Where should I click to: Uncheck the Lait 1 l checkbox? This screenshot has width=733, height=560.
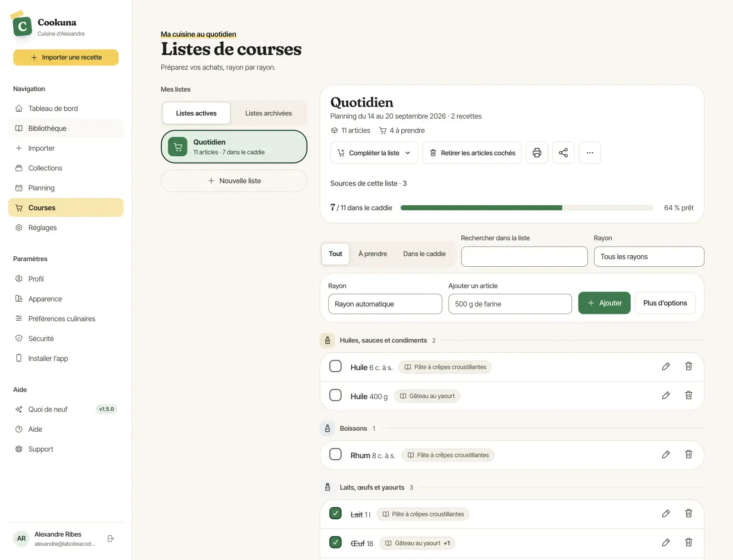coord(335,513)
